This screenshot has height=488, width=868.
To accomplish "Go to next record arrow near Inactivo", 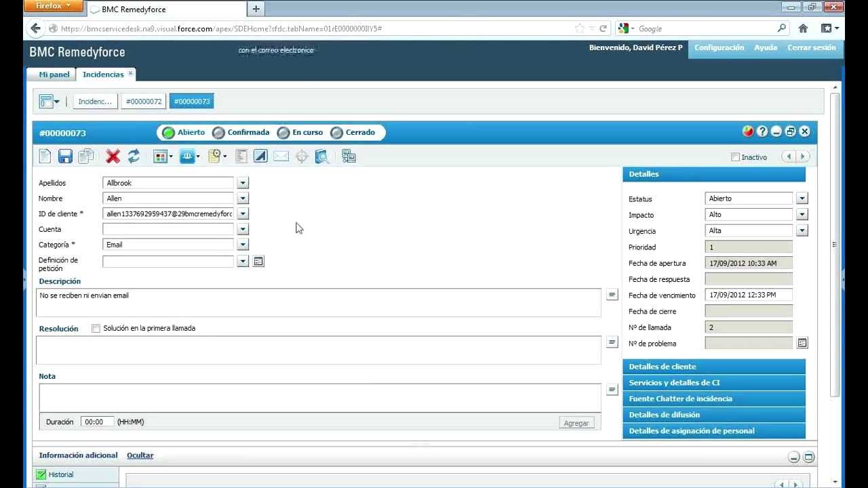I will tap(803, 157).
